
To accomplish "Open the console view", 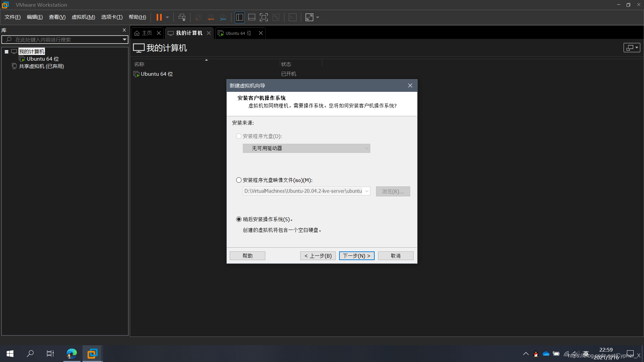I will [x=292, y=17].
